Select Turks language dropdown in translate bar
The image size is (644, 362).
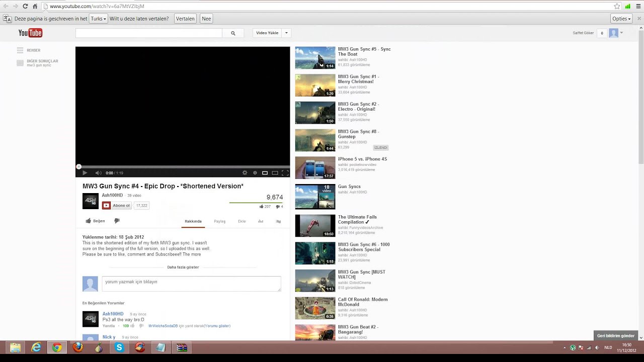tap(98, 19)
